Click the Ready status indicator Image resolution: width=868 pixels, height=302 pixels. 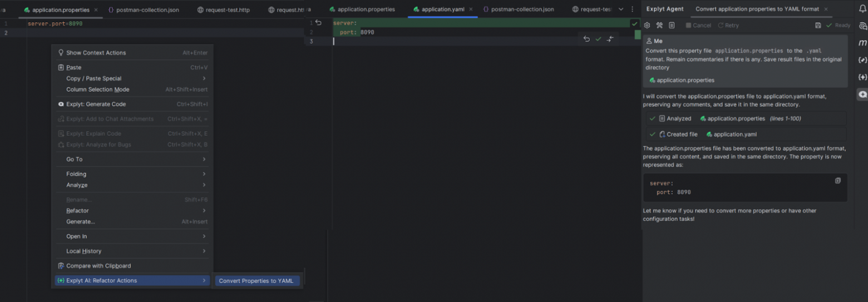pyautogui.click(x=839, y=26)
